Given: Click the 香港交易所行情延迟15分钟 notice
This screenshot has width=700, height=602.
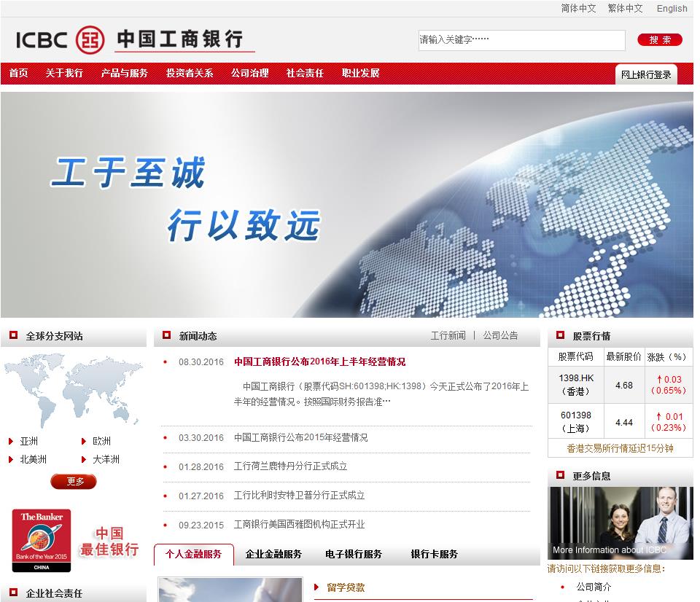Looking at the screenshot, I should point(620,448).
